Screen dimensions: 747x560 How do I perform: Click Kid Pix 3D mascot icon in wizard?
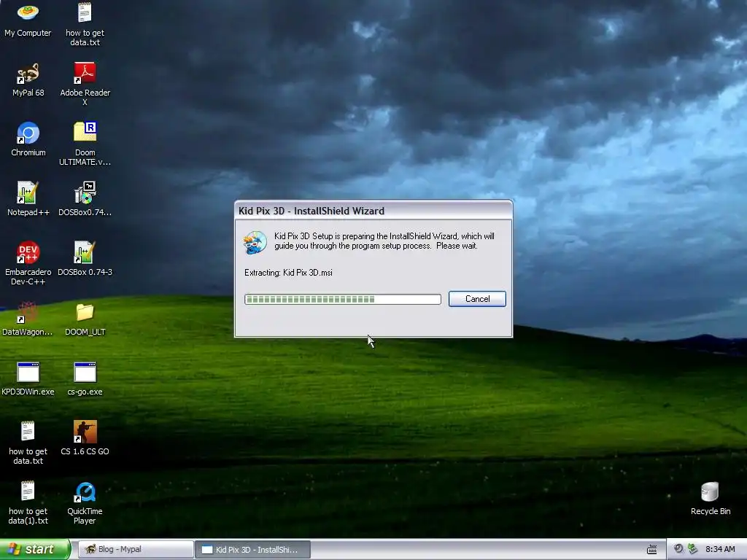click(x=255, y=242)
